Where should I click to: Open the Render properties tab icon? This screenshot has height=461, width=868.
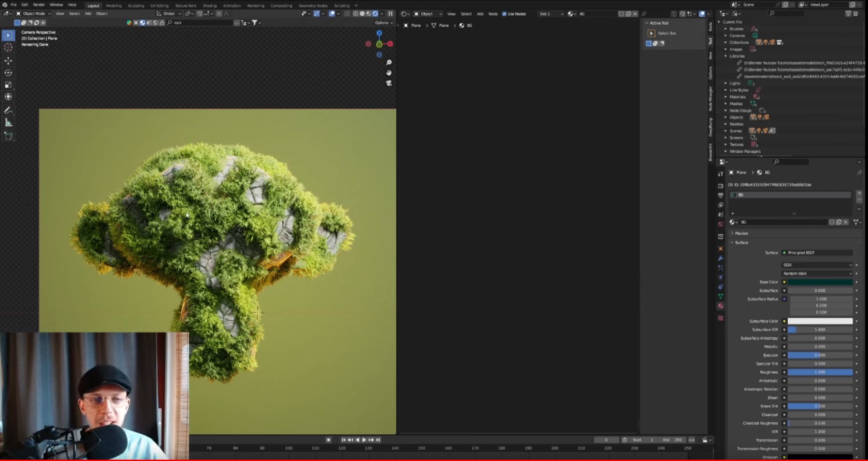pyautogui.click(x=721, y=186)
